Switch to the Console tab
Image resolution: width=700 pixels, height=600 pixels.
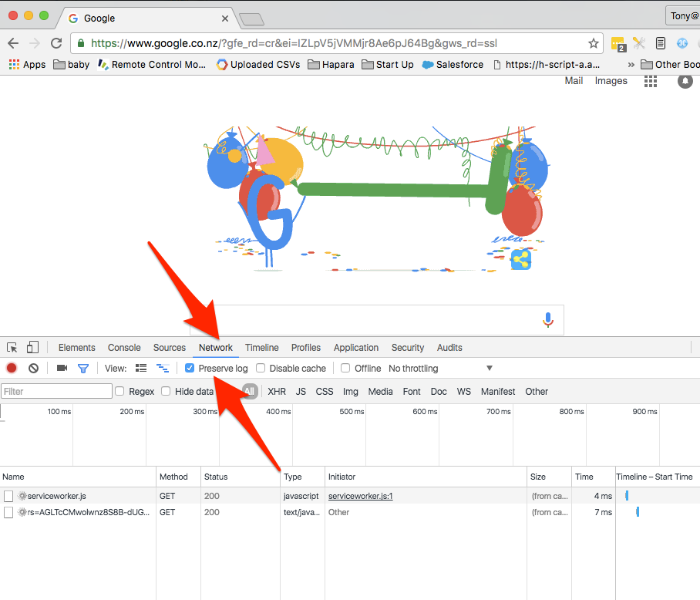124,348
